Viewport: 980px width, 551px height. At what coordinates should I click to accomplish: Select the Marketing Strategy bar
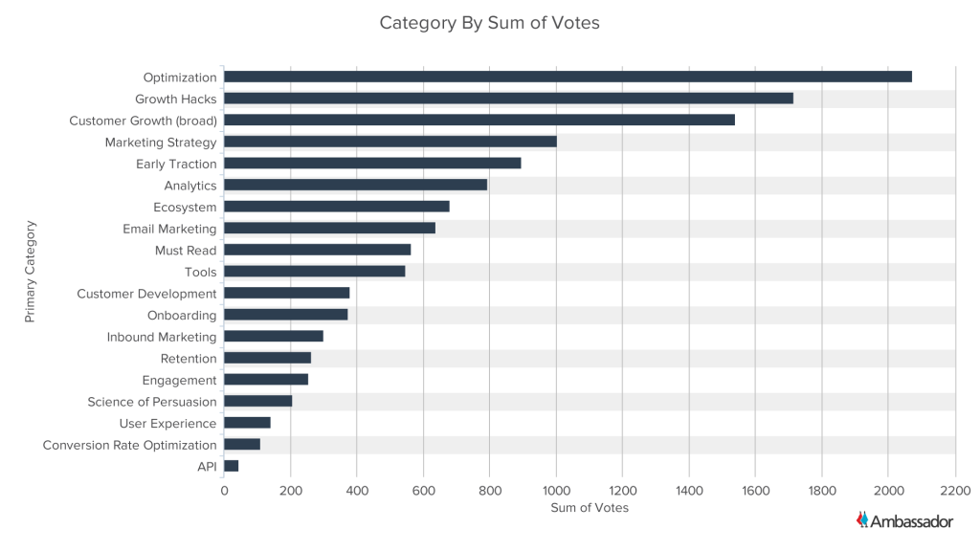pyautogui.click(x=390, y=142)
